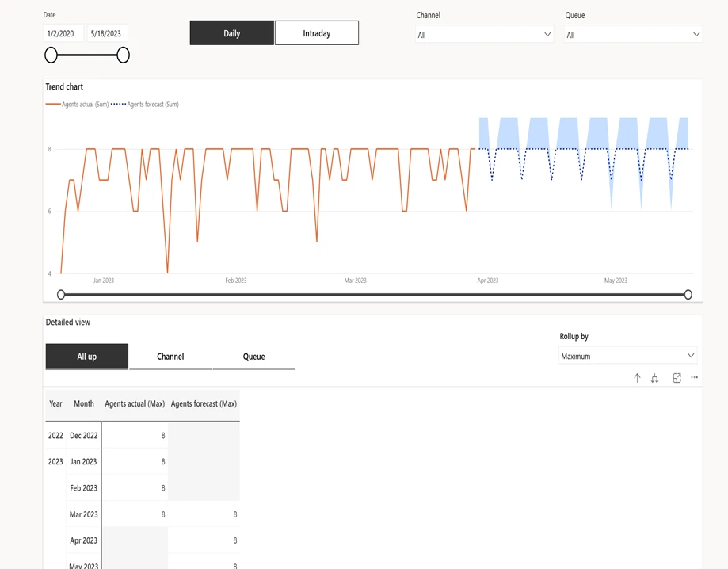Click the expand all down one level icon
Viewport: 728px width, 569px height.
click(654, 378)
